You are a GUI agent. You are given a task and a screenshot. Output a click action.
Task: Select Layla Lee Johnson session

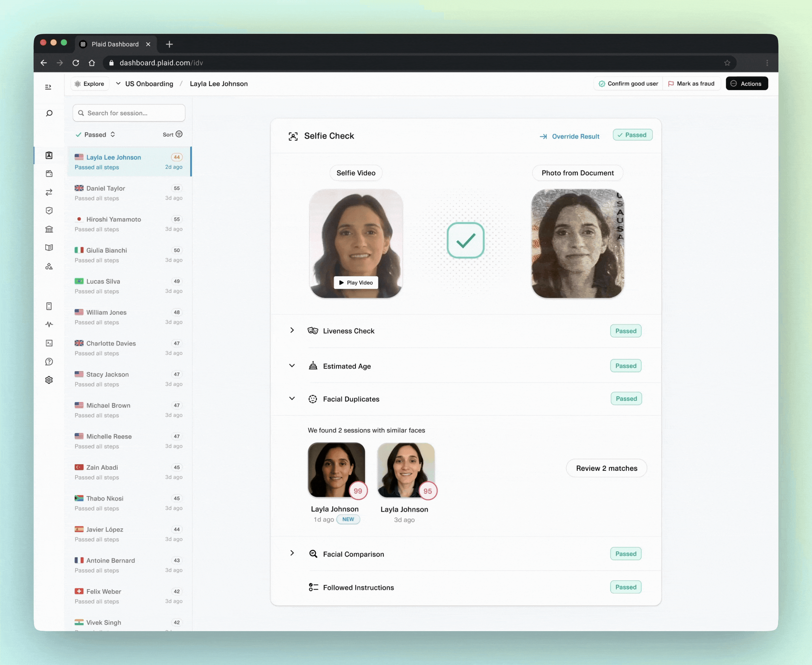tap(129, 162)
